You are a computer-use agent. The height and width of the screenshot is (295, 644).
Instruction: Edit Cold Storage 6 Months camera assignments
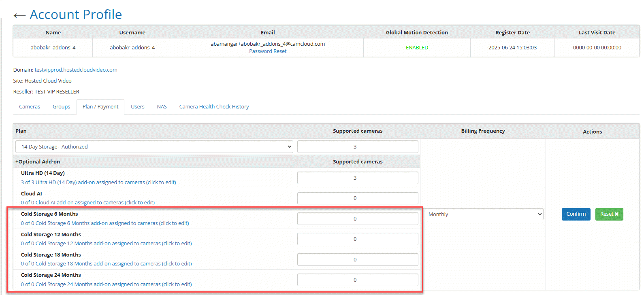coord(105,223)
